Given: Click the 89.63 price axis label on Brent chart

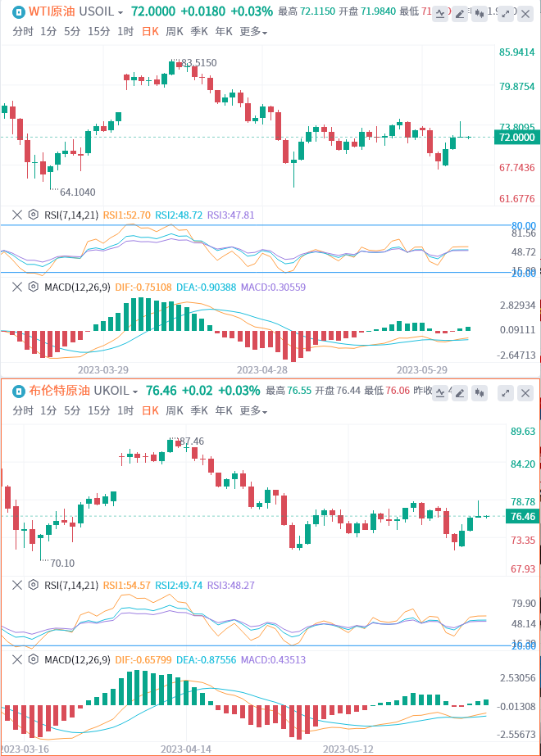Looking at the screenshot, I should point(523,431).
